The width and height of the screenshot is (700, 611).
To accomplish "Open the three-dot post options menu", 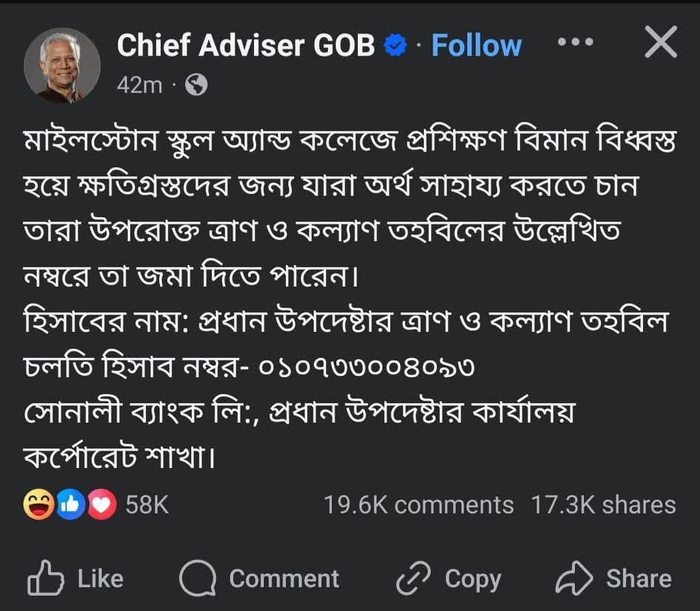I will pyautogui.click(x=575, y=42).
